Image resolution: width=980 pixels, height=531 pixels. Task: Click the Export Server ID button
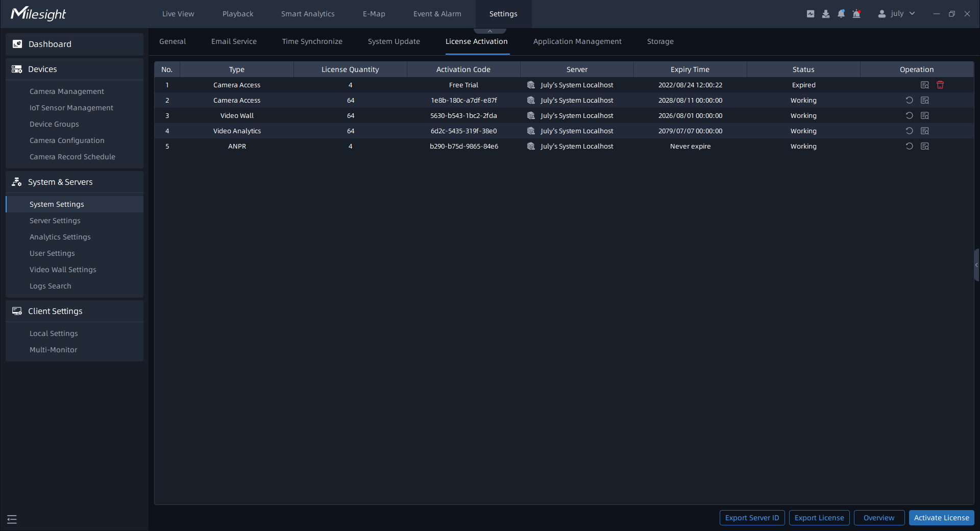point(752,518)
